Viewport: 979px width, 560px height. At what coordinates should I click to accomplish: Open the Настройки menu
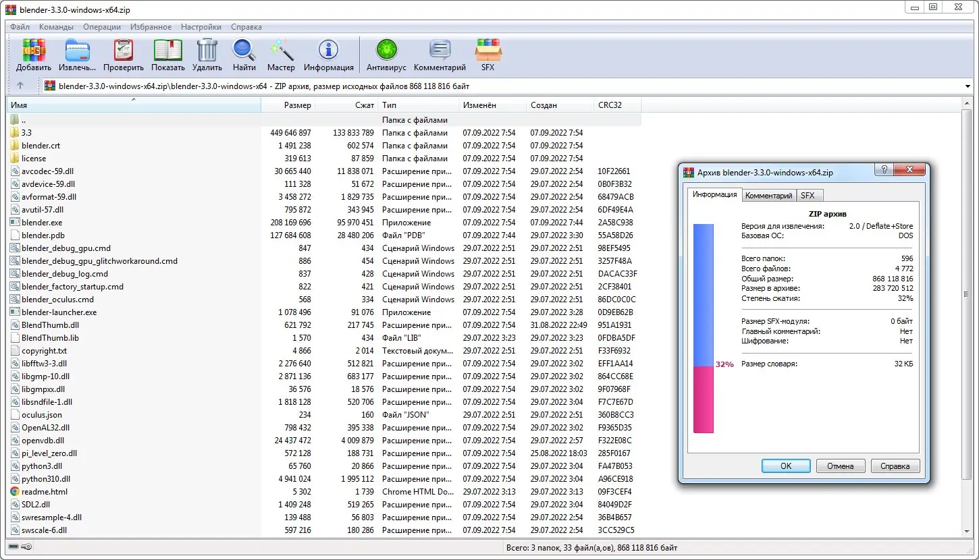click(x=201, y=27)
